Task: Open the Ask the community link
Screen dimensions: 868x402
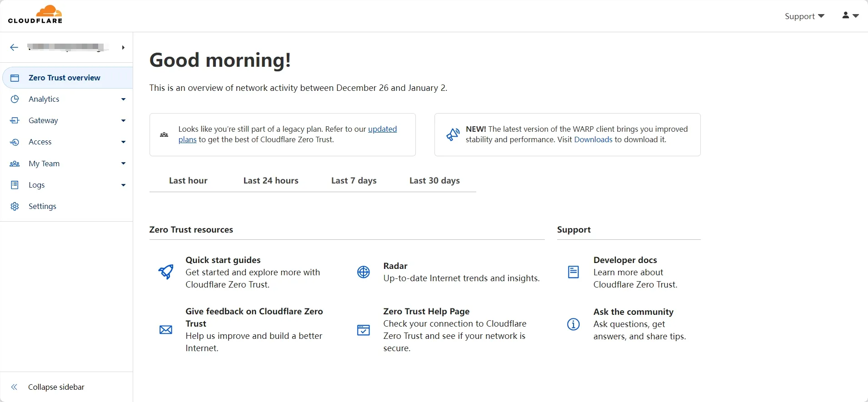Action: (633, 312)
